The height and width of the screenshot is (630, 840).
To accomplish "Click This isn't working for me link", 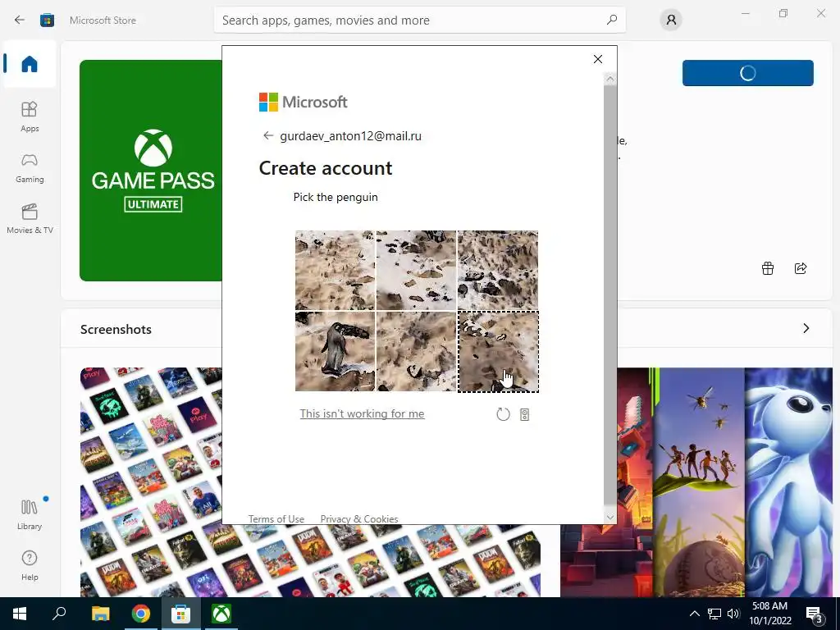I will [x=362, y=413].
